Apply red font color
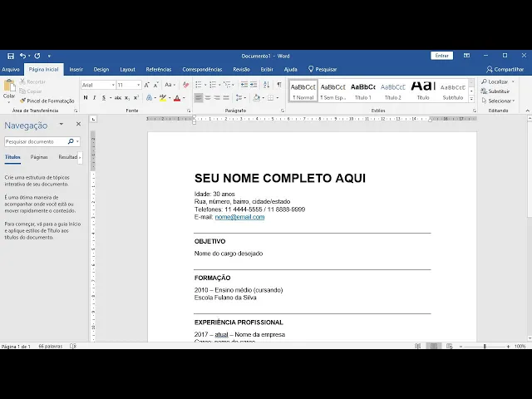This screenshot has height=399, width=532. click(177, 98)
